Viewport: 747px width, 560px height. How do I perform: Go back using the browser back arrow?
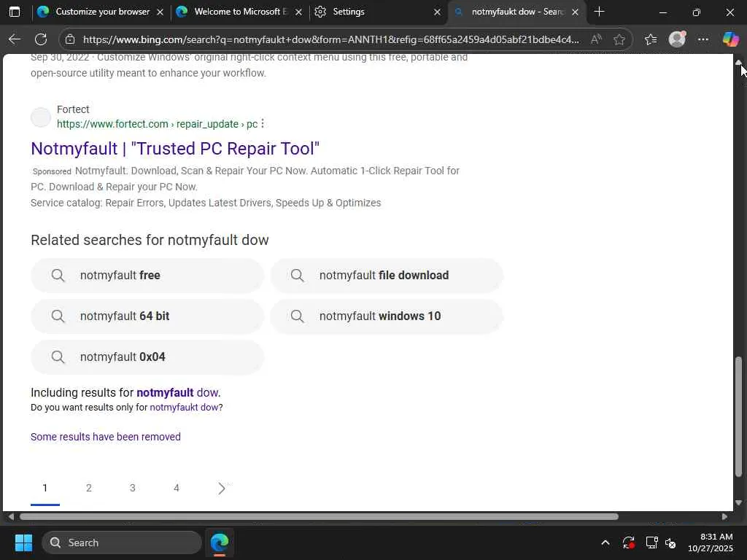(15, 39)
